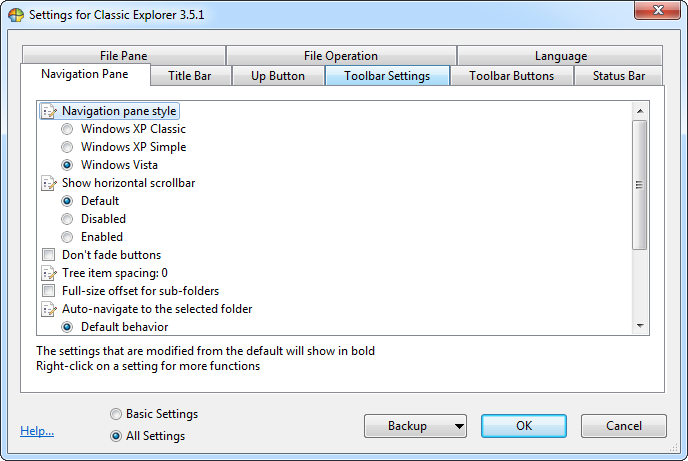Go to the Status Bar tab
Screen dimensions: 688x461
(618, 76)
